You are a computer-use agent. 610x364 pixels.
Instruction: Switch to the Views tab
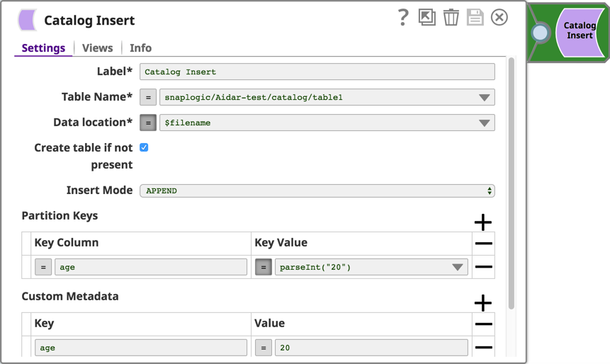point(97,48)
